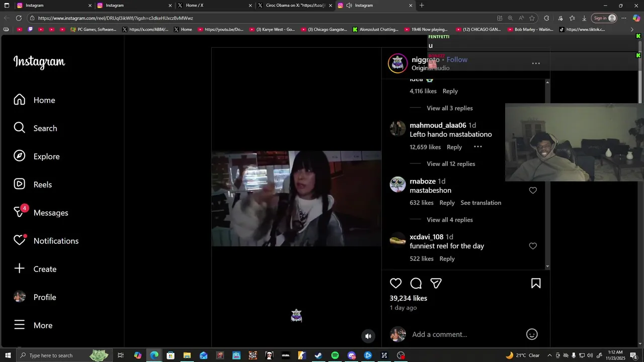
Task: Go to Explore in Instagram sidebar
Action: point(36,156)
